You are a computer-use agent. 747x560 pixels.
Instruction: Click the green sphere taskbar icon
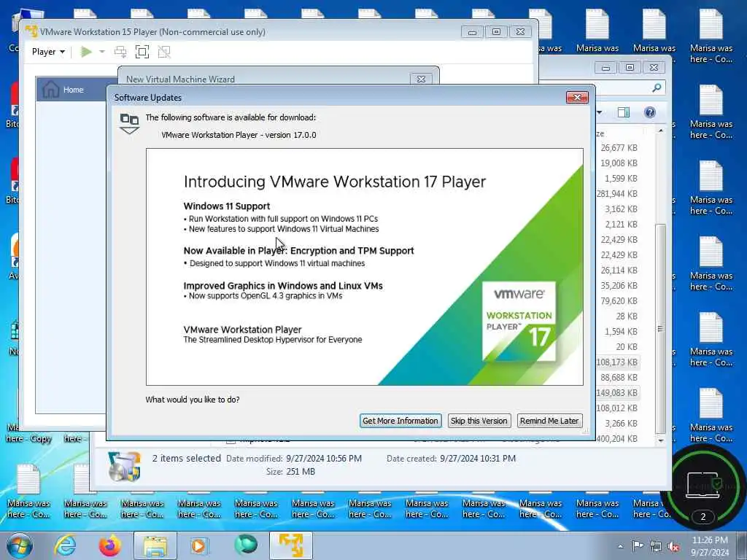(246, 545)
